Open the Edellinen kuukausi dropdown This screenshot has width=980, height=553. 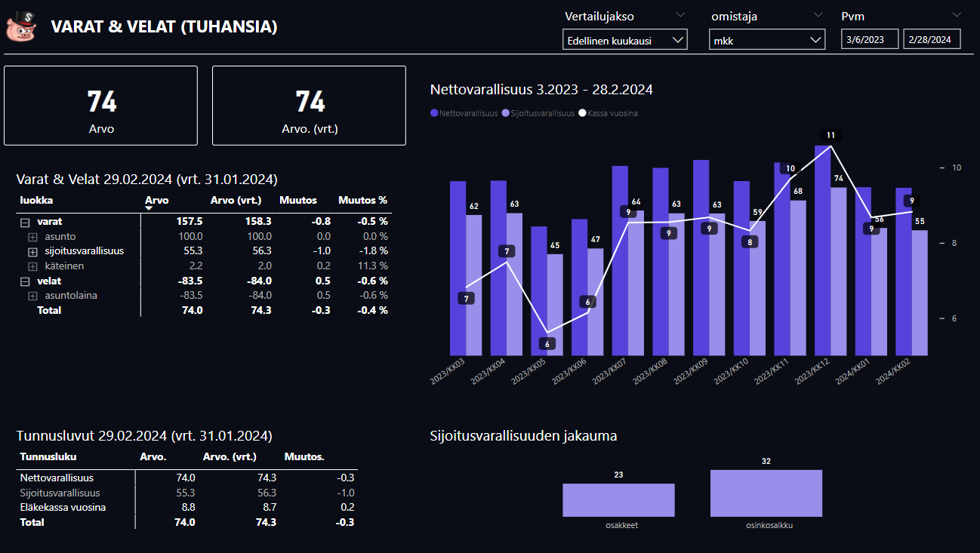click(x=625, y=40)
